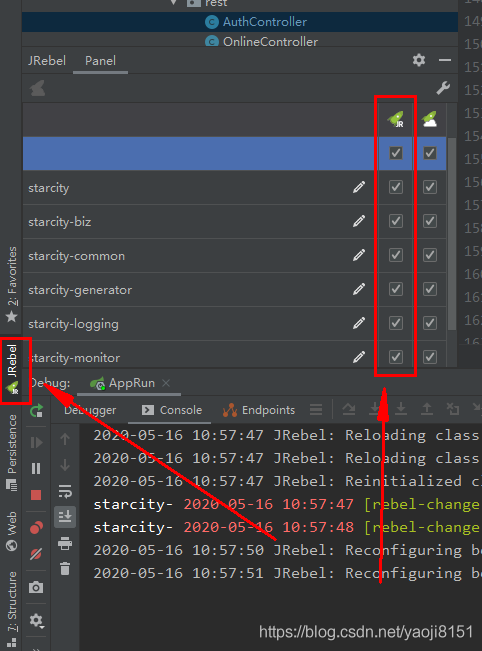Open the JRebel tool window sidebar button
This screenshot has height=651, width=482.
(13, 370)
